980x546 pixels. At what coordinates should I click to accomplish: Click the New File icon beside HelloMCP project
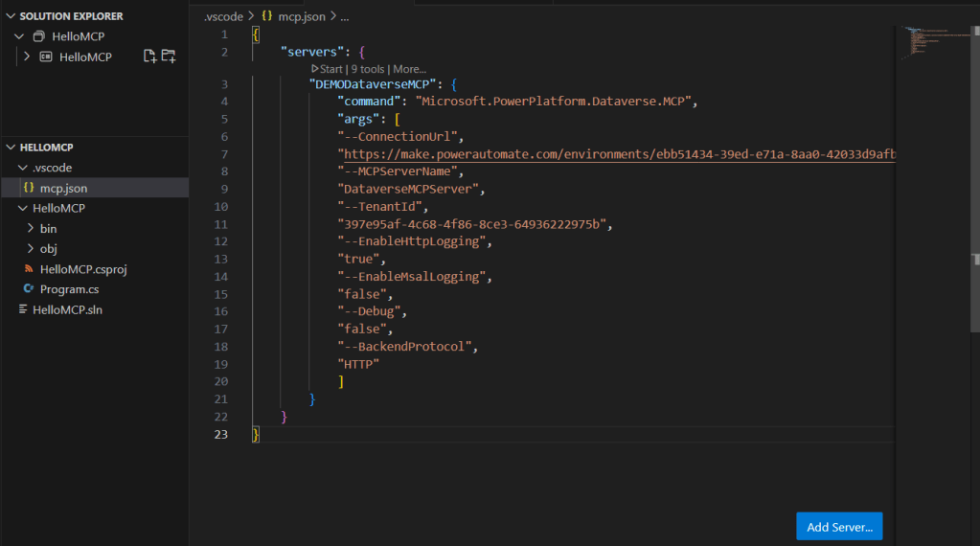(x=149, y=57)
